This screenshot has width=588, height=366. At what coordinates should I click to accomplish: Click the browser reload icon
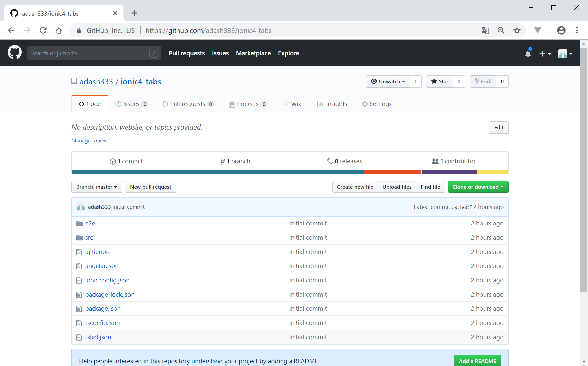coord(43,31)
